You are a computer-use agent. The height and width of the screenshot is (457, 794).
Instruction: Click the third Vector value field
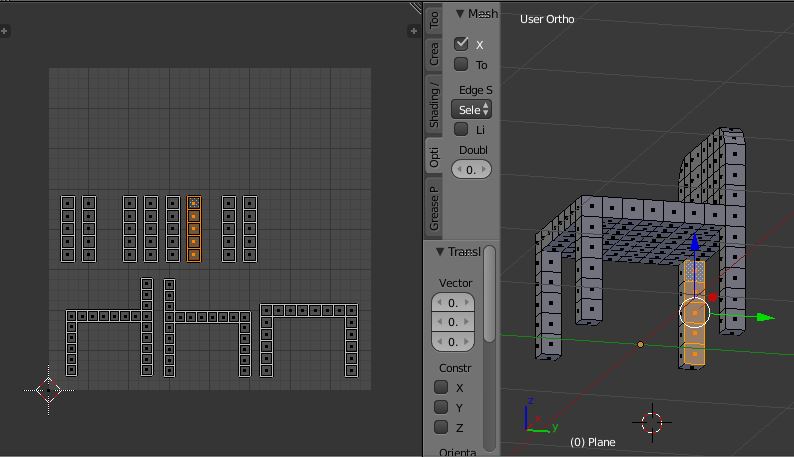453,341
